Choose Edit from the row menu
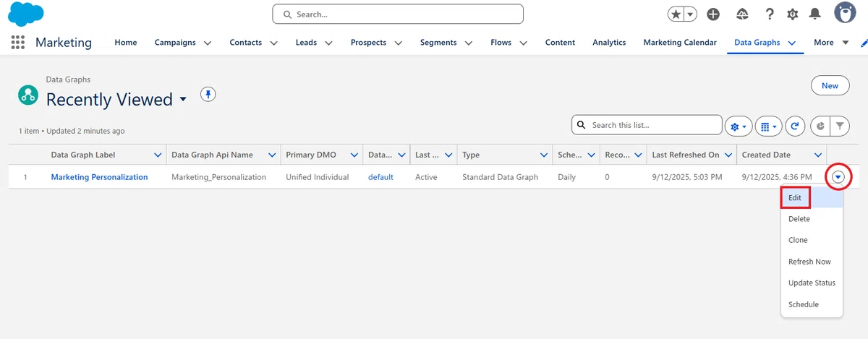The width and height of the screenshot is (868, 339). [812, 197]
